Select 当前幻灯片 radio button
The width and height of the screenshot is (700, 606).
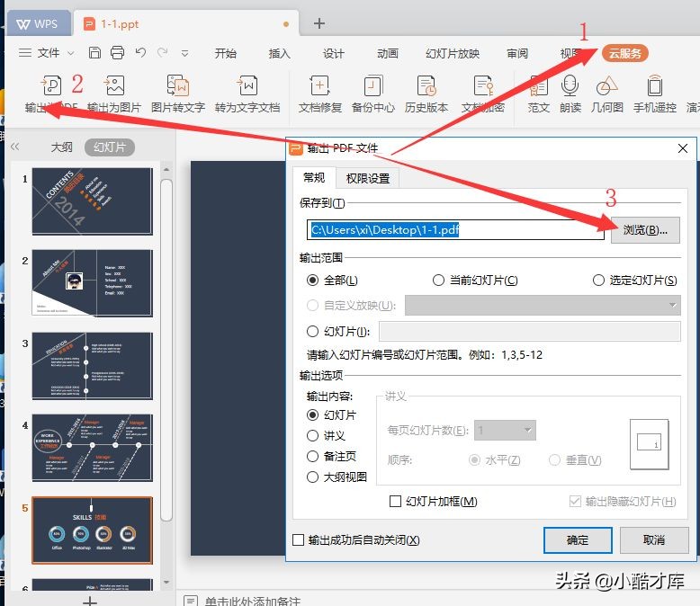[438, 281]
